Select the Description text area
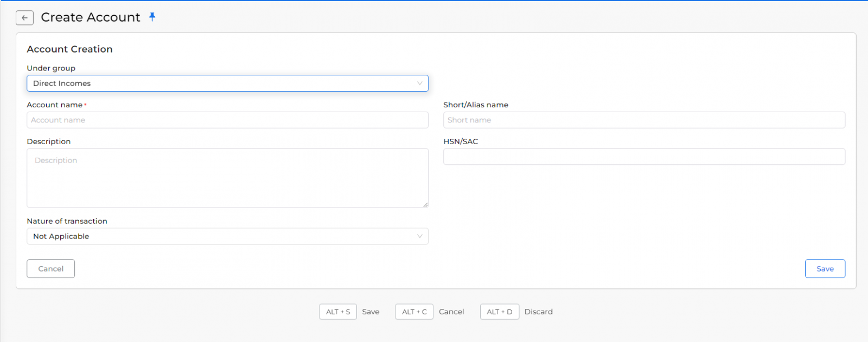Screen dimensions: 868x342 tap(227, 178)
